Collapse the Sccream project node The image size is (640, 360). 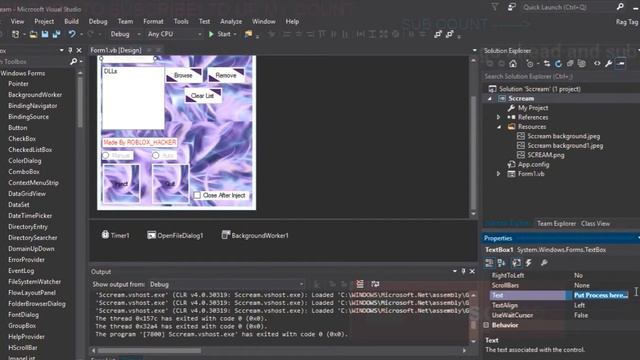click(x=490, y=98)
